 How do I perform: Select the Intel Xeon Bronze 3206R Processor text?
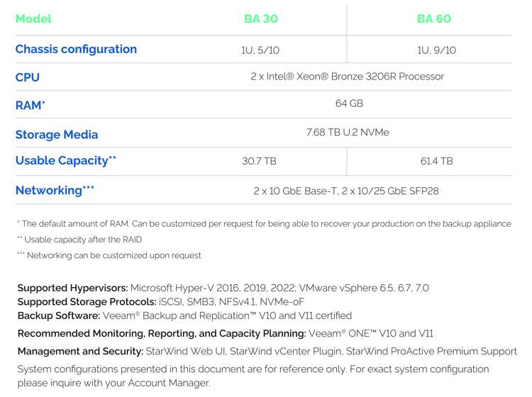tap(347, 77)
